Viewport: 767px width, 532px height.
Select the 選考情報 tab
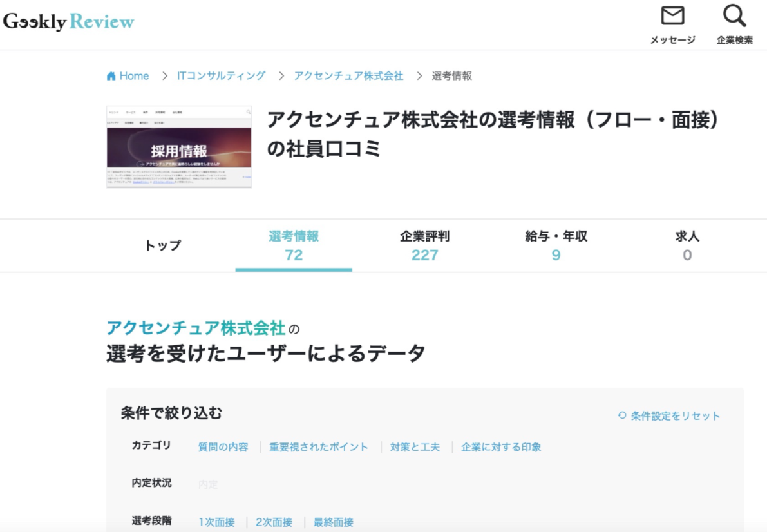294,245
